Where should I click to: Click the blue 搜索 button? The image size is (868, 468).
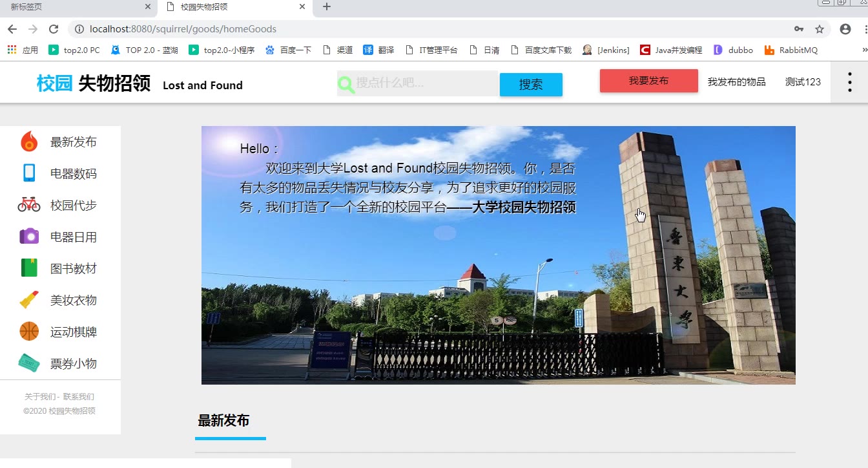[531, 85]
